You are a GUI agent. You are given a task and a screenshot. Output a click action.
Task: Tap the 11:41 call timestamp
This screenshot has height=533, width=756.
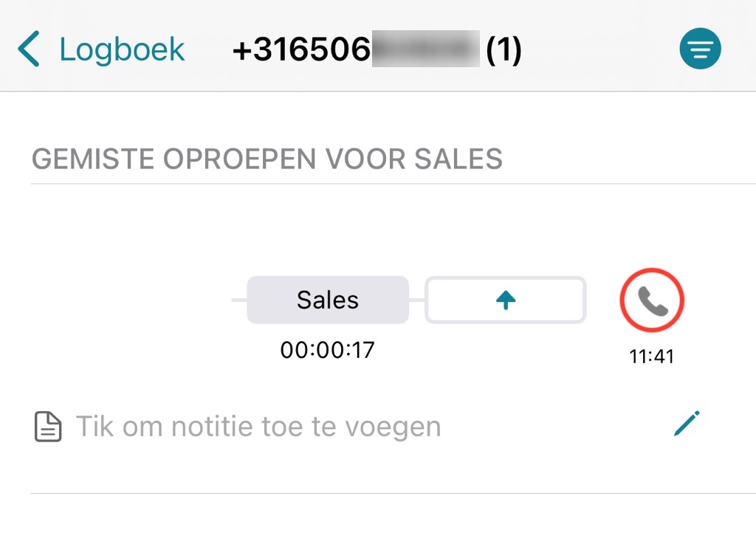[651, 357]
